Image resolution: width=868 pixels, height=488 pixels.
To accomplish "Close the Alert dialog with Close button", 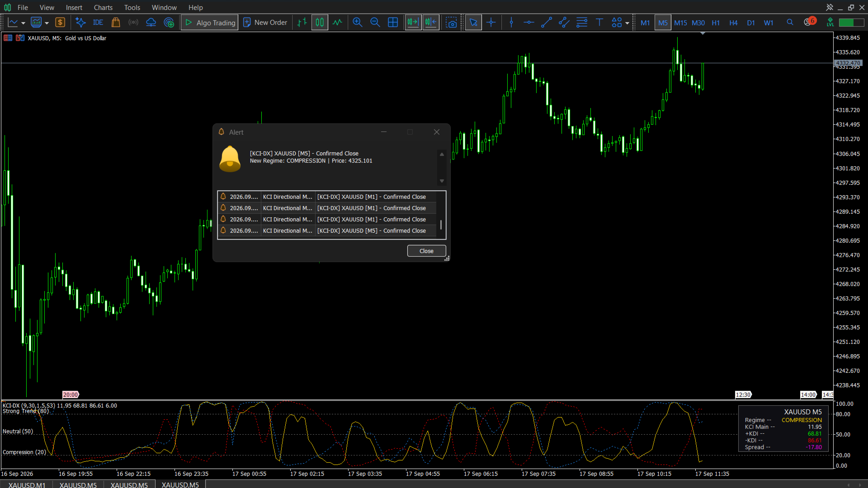I will (x=426, y=251).
